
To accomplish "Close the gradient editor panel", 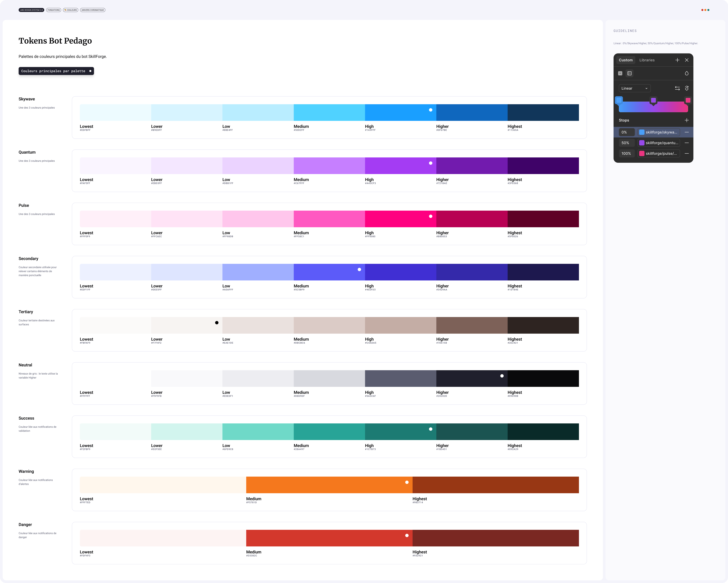I will click(x=687, y=60).
